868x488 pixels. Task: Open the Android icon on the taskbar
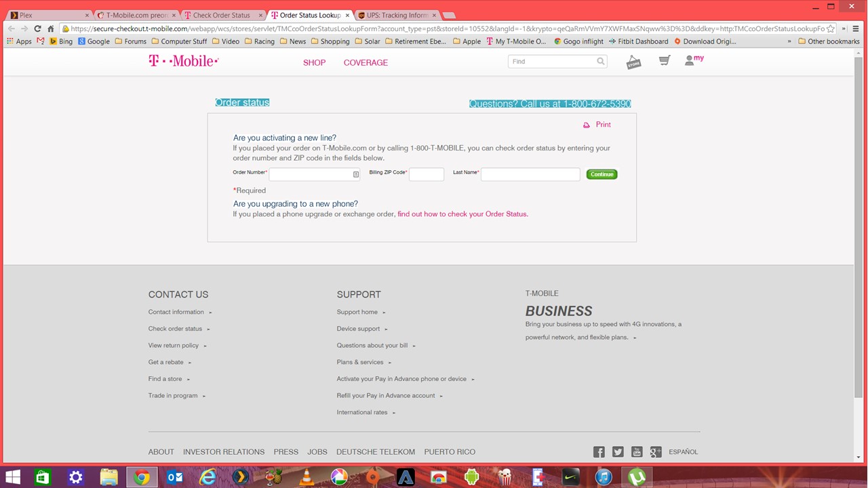(x=471, y=477)
